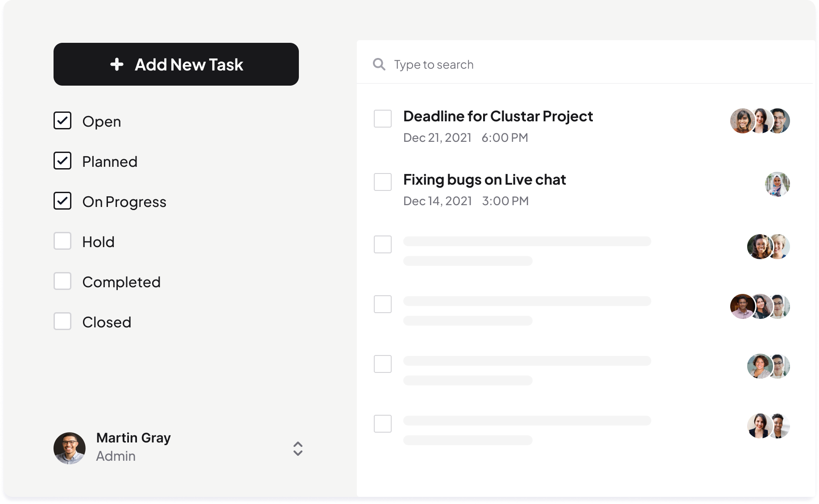Uncheck the Open status filter
819x504 pixels.
pyautogui.click(x=62, y=121)
